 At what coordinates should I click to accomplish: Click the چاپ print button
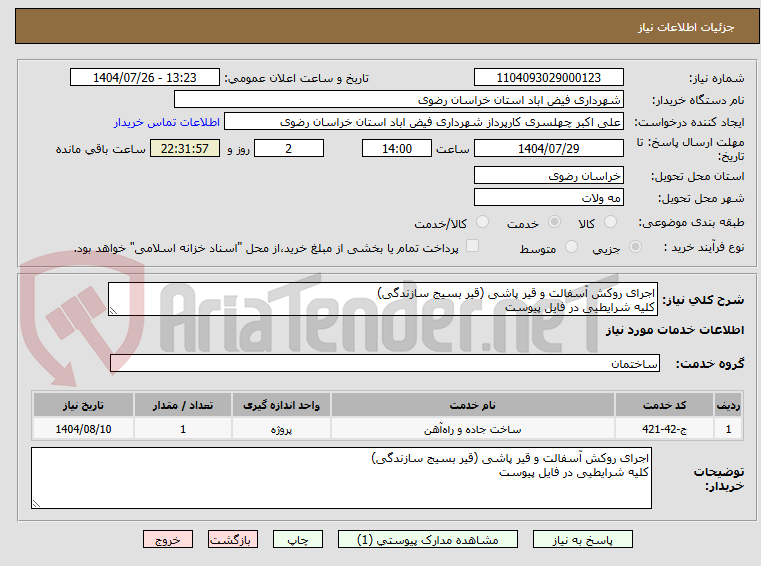click(298, 539)
